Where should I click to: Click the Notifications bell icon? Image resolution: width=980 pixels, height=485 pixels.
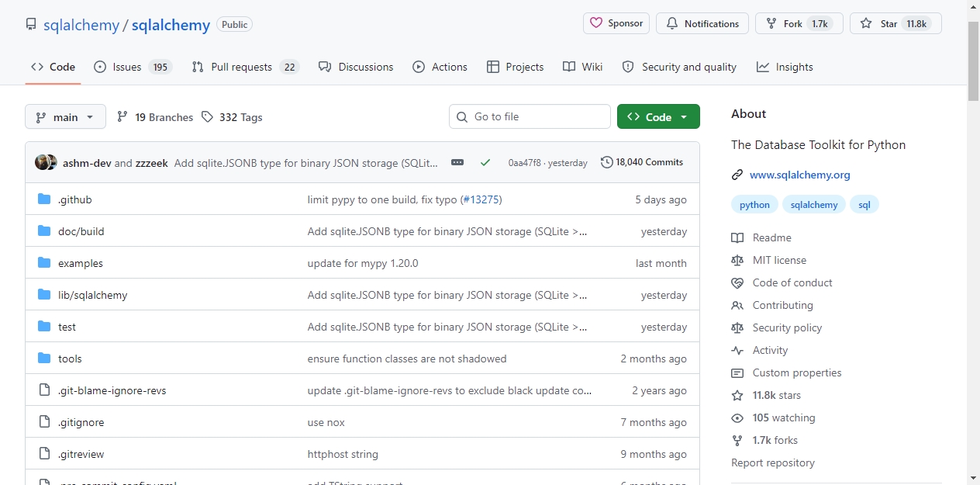(x=672, y=23)
